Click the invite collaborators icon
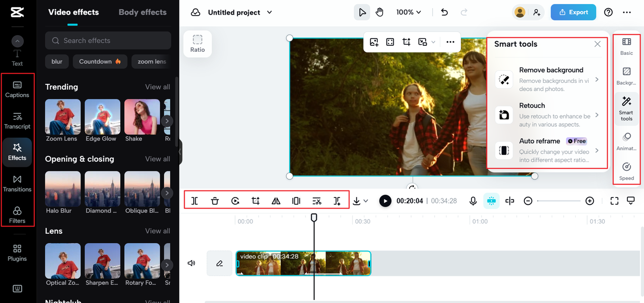Image resolution: width=644 pixels, height=303 pixels. pyautogui.click(x=537, y=12)
